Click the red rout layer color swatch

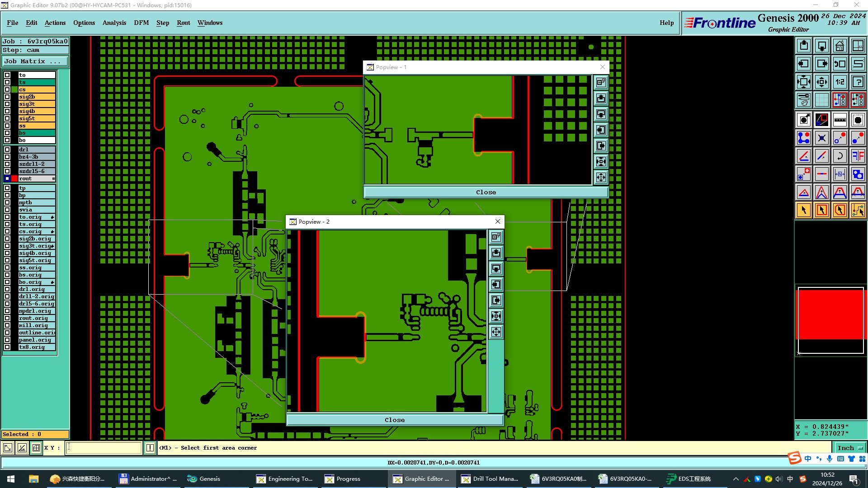(14, 178)
